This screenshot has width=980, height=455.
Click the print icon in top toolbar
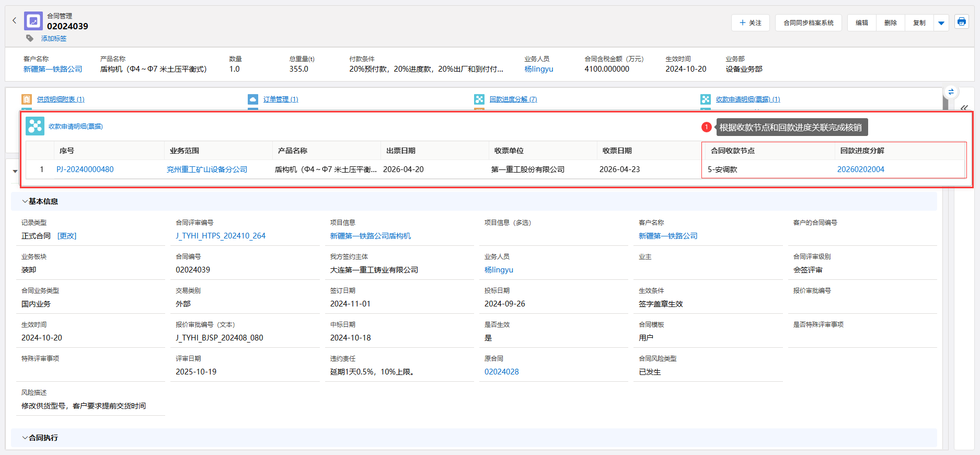tap(961, 22)
